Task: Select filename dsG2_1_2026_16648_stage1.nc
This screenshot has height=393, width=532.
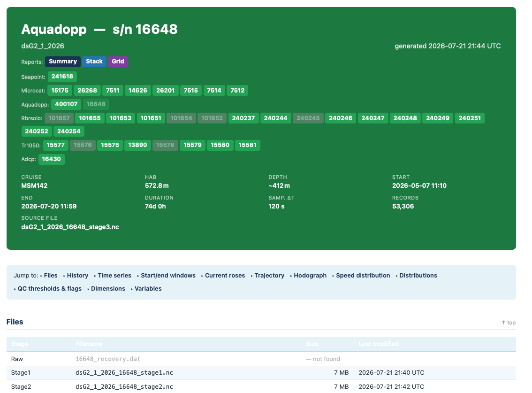Action: point(124,373)
